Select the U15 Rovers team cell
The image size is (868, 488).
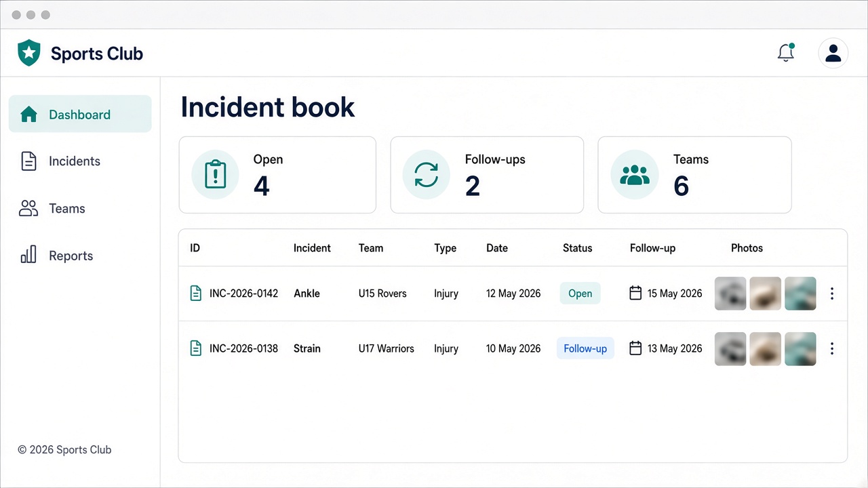(x=382, y=293)
